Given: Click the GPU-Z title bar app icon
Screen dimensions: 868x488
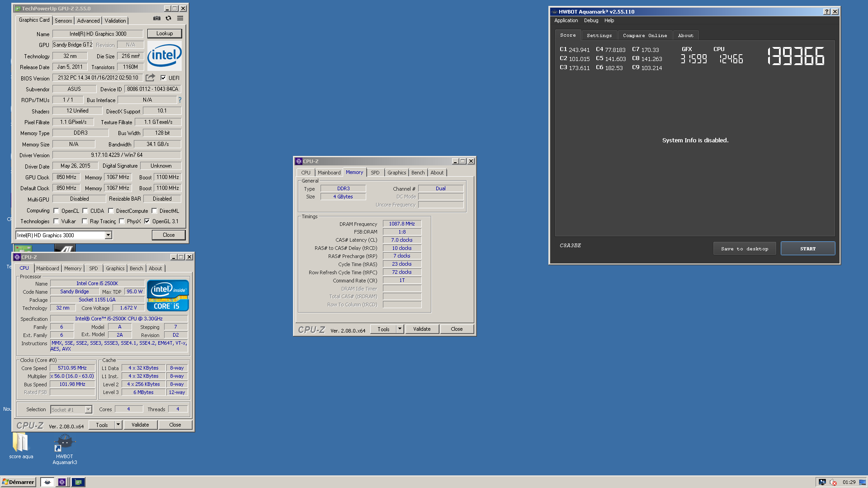Looking at the screenshot, I should point(18,9).
